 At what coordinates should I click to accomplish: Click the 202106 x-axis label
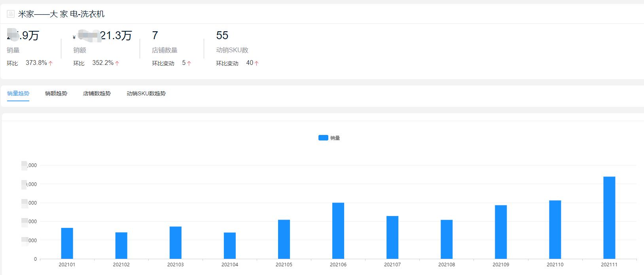coord(338,265)
